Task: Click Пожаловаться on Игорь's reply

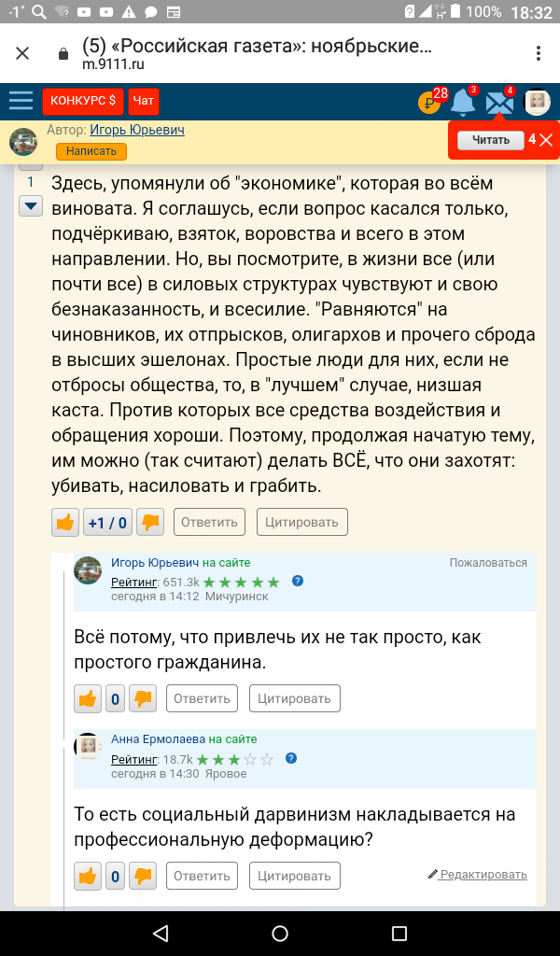Action: coord(488,563)
